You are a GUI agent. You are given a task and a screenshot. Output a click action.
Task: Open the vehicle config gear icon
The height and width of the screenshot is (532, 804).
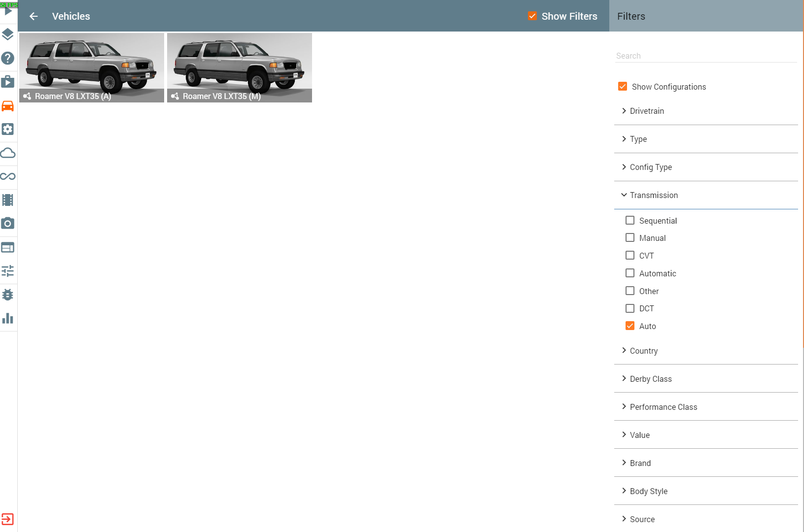7,129
